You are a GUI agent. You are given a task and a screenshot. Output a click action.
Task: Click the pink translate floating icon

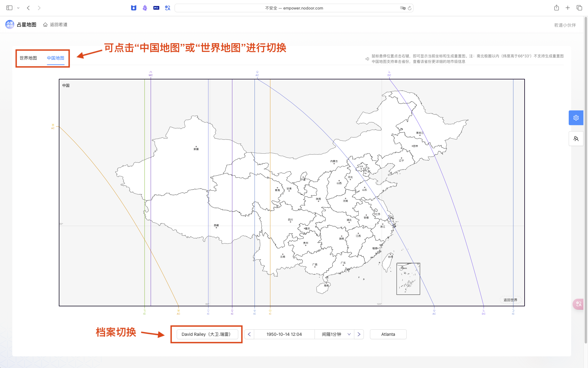coord(578,304)
